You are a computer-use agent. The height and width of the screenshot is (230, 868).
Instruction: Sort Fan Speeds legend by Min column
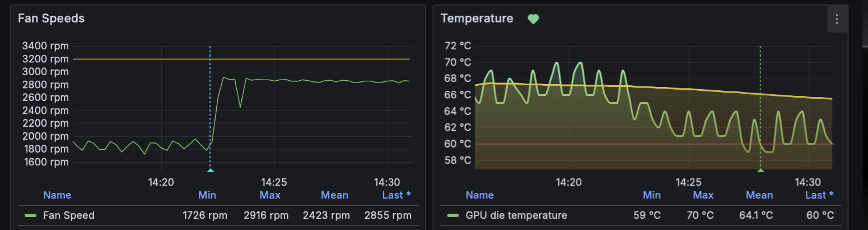coord(207,195)
